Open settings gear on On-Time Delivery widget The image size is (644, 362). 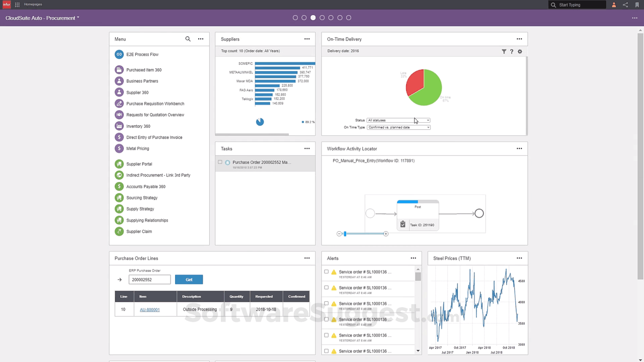tap(520, 51)
